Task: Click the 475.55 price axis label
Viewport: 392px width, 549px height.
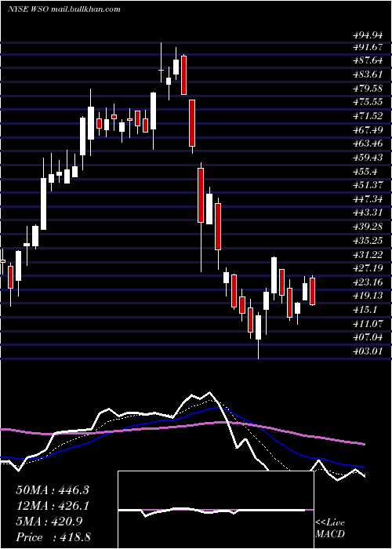Action: point(367,102)
